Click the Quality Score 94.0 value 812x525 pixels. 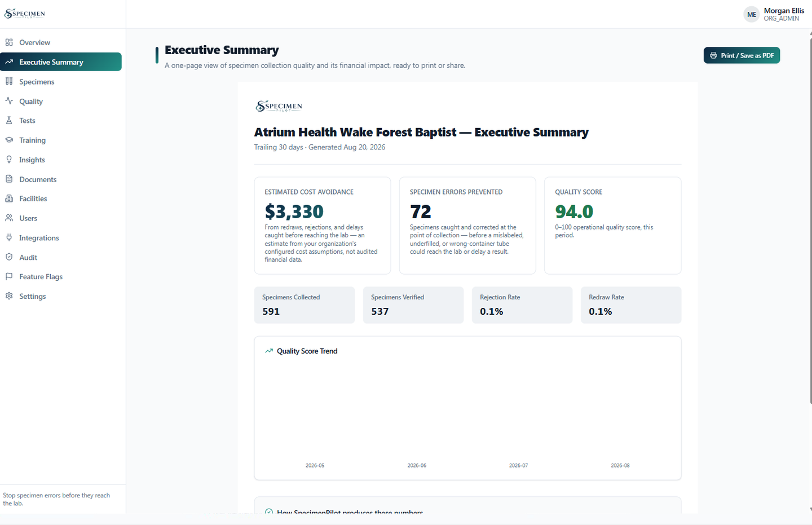(x=574, y=211)
